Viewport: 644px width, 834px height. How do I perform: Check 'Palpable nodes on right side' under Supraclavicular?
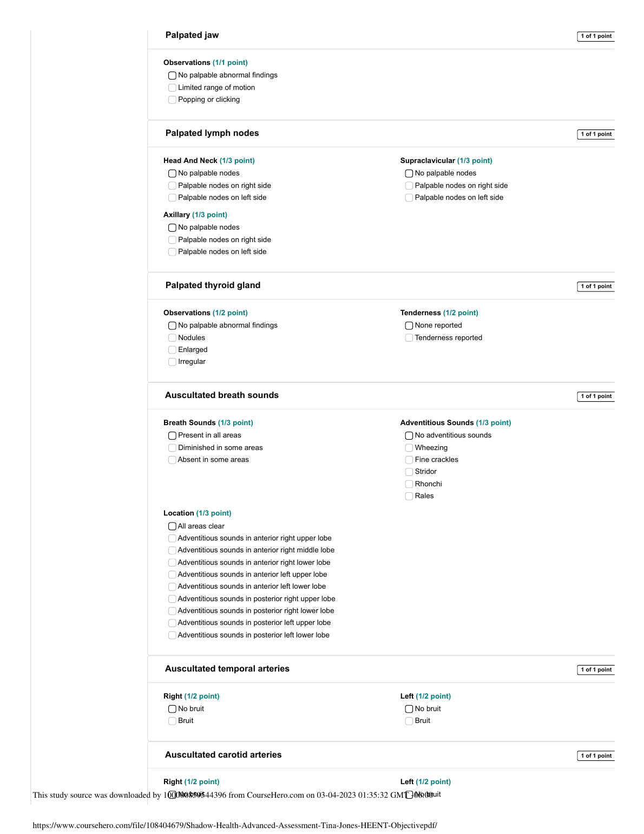[x=409, y=186]
